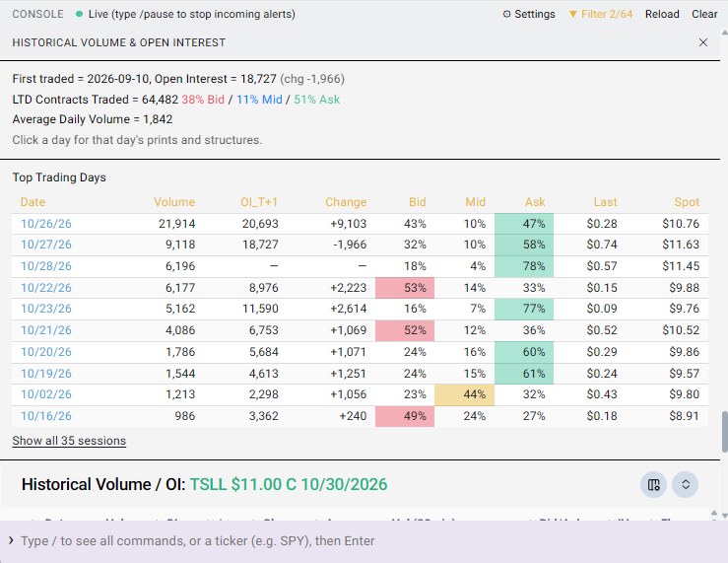Click the red 53% Bid cell

pos(405,288)
